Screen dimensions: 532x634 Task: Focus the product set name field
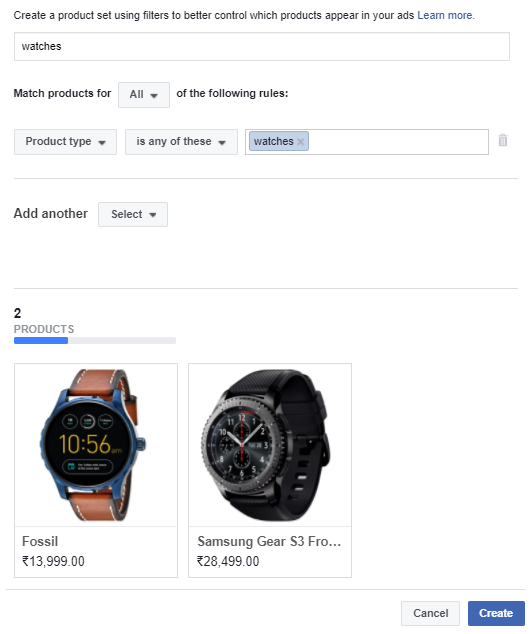pos(262,46)
